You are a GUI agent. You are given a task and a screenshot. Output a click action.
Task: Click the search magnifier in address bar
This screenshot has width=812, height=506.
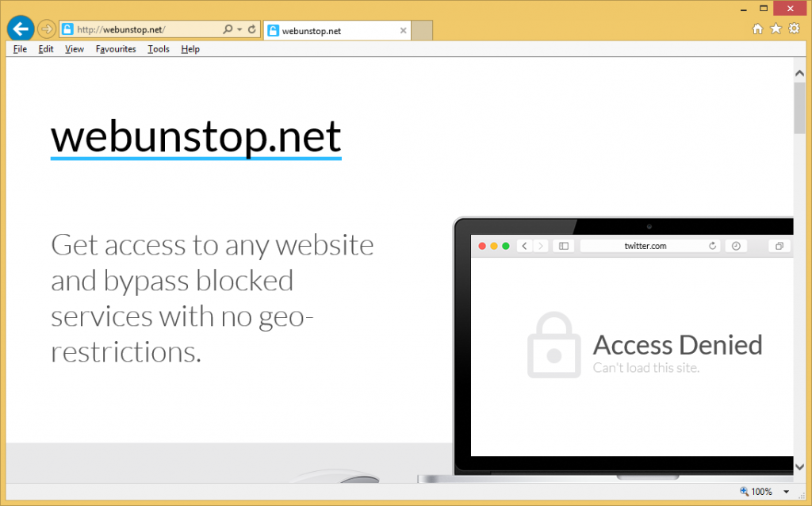(x=228, y=29)
